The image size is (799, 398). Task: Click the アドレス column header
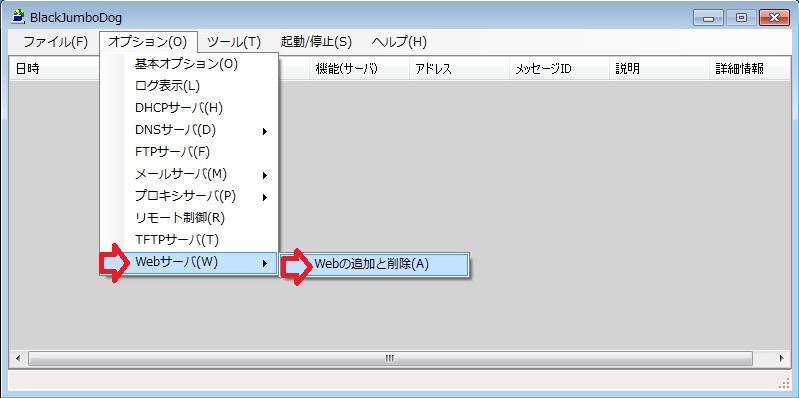tap(459, 69)
